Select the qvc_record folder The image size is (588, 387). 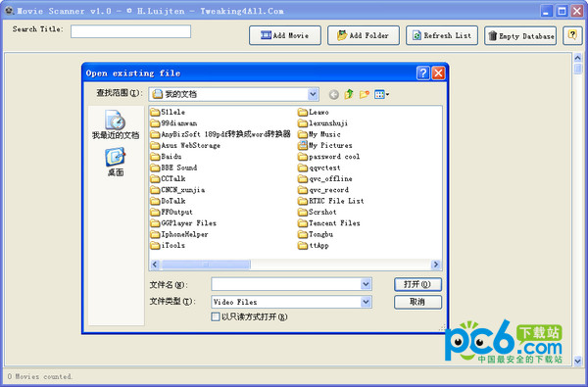tap(323, 190)
